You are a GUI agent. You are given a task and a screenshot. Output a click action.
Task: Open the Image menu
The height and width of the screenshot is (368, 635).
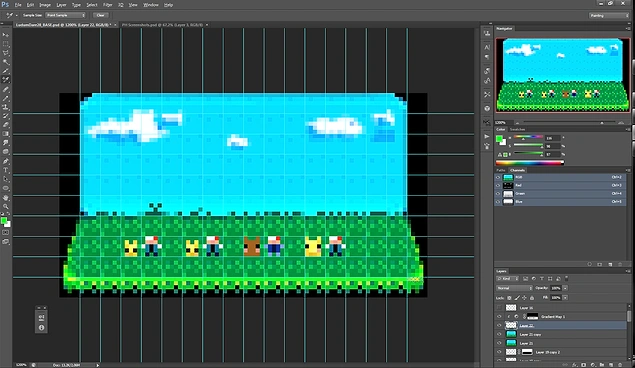45,5
